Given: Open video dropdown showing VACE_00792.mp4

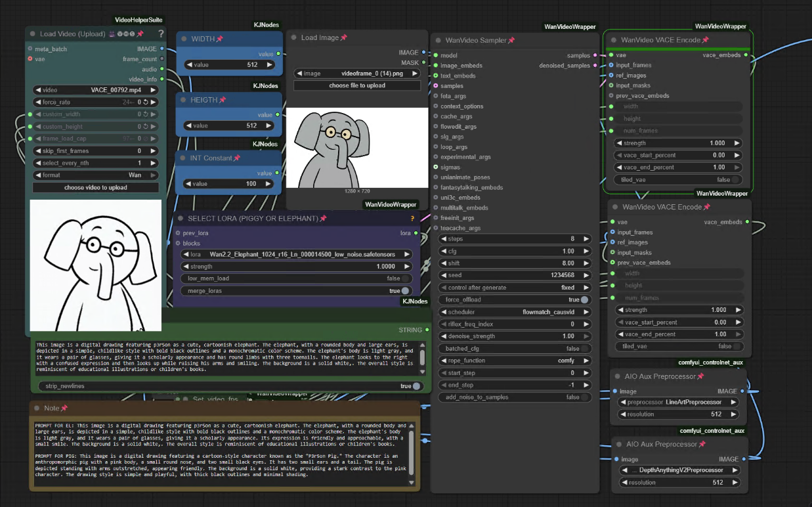Looking at the screenshot, I should tap(96, 90).
